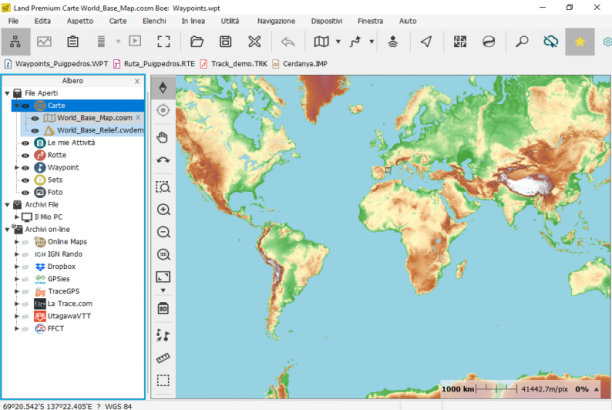Open the Aiuto menu

(x=407, y=21)
